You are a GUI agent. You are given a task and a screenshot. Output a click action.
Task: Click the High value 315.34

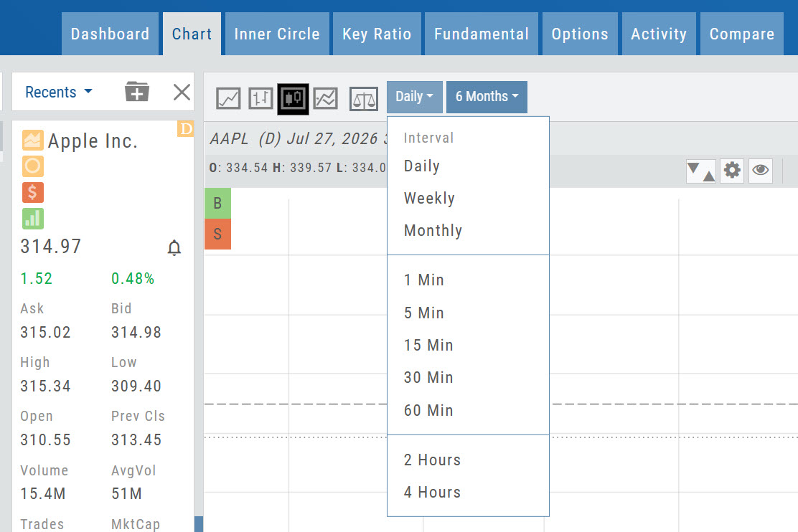(x=45, y=386)
